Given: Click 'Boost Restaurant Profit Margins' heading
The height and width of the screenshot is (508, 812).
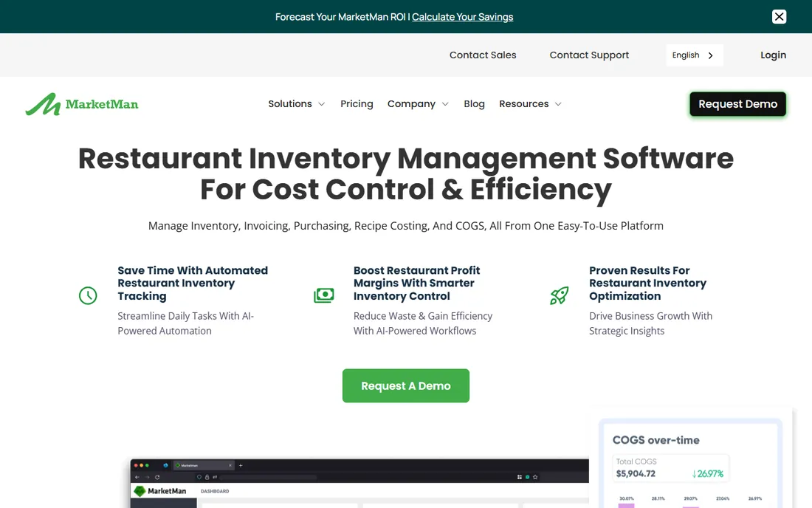Looking at the screenshot, I should tap(416, 284).
